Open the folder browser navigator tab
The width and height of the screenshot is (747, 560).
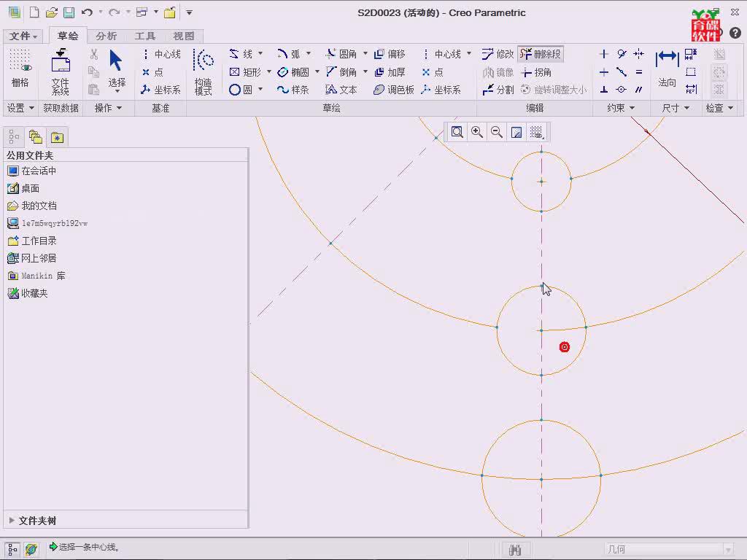pyautogui.click(x=35, y=138)
